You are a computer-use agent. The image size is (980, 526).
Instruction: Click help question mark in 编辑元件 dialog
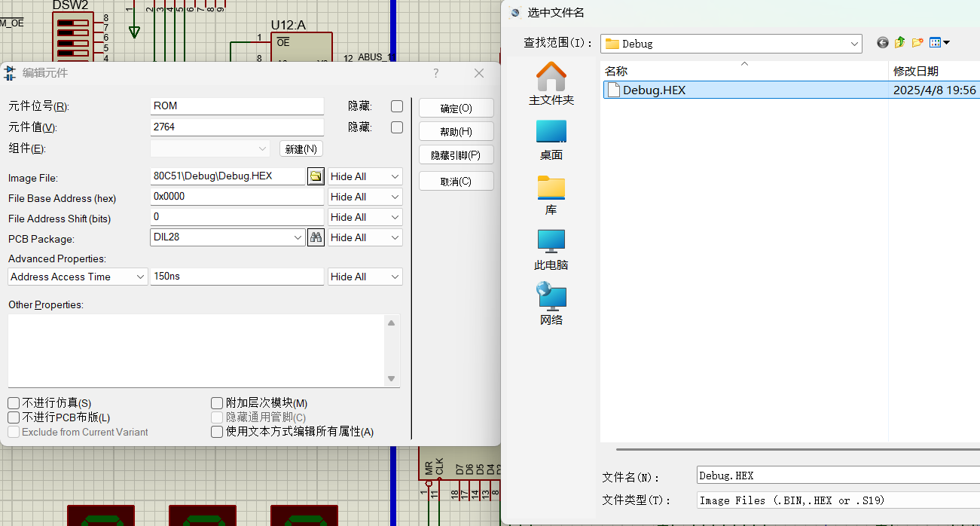(x=435, y=73)
